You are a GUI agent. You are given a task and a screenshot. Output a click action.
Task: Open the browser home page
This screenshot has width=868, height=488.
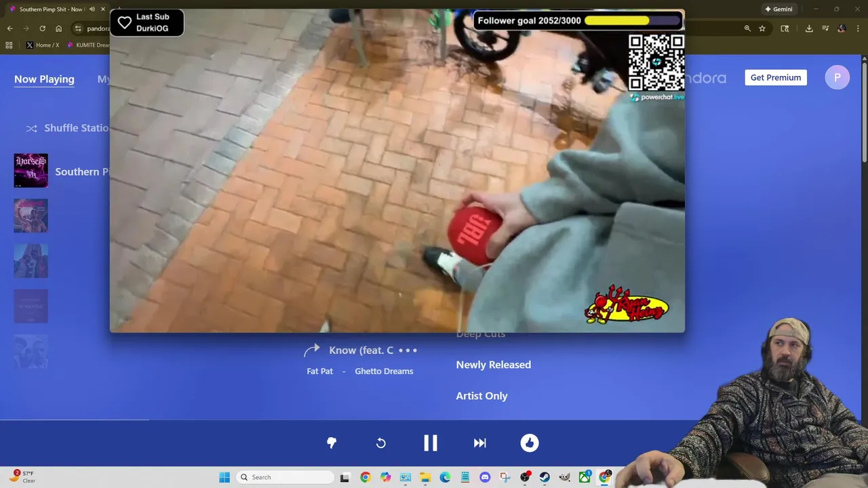tap(59, 28)
